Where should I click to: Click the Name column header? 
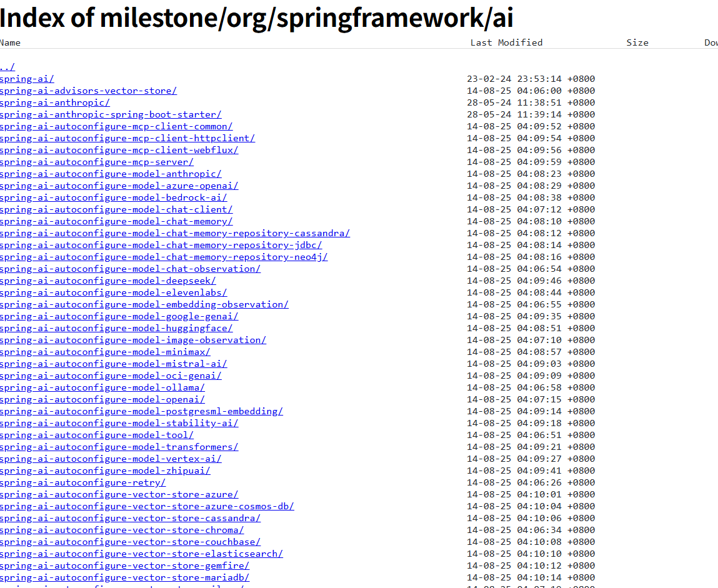click(10, 43)
